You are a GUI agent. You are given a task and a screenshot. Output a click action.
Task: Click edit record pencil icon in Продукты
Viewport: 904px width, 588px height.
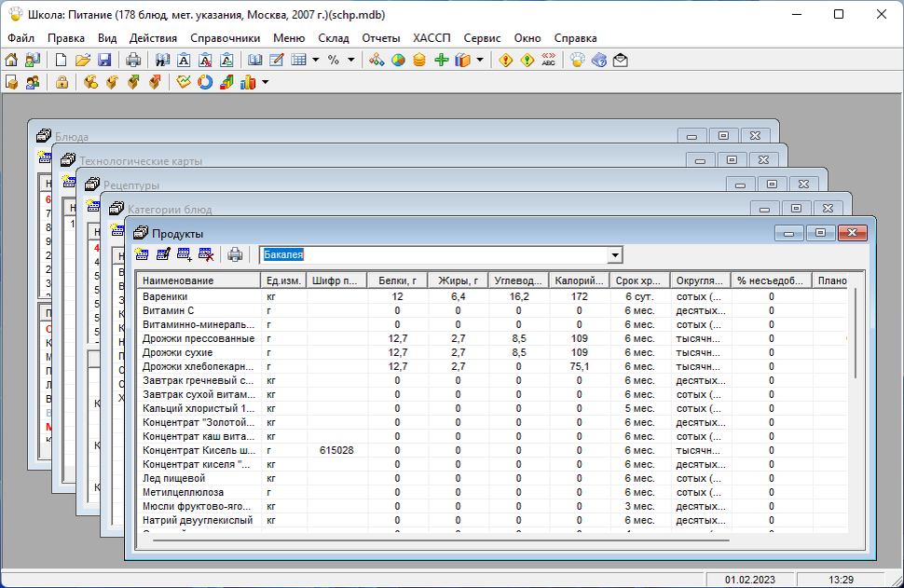(x=163, y=254)
